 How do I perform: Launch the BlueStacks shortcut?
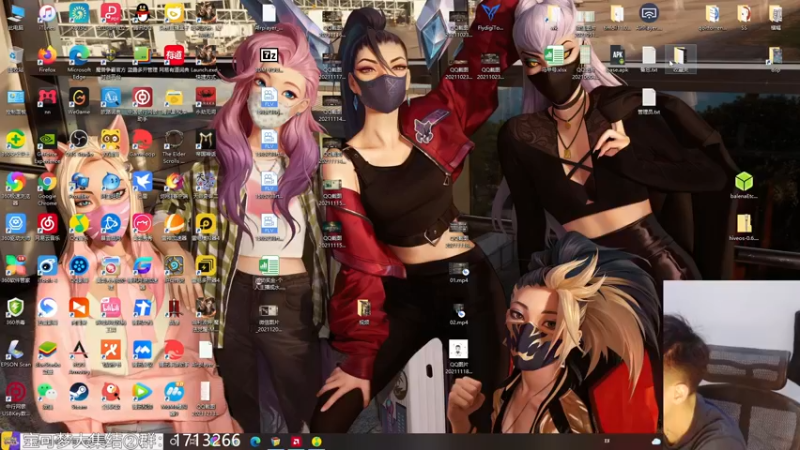tap(47, 350)
